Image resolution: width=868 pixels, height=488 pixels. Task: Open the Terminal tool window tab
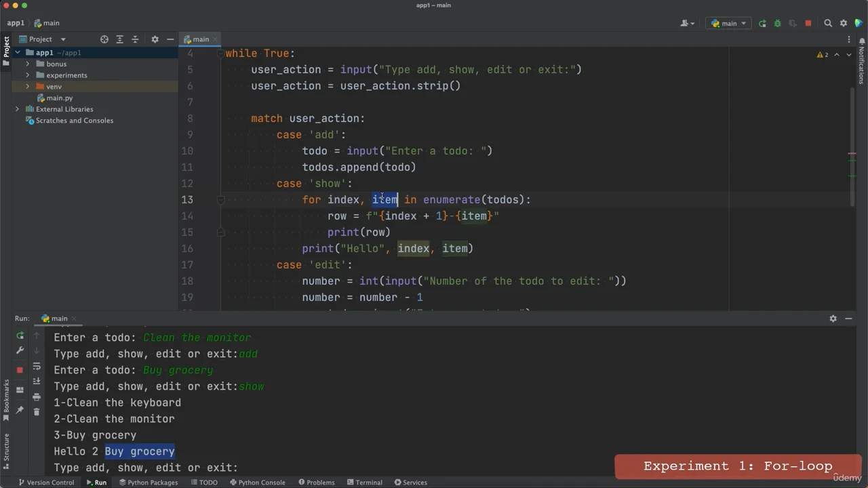pos(364,483)
